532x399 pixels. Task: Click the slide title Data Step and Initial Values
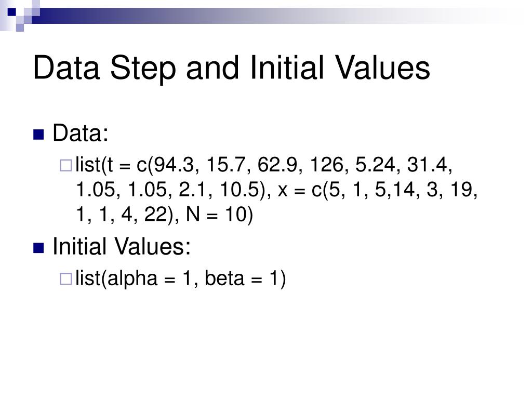click(x=231, y=68)
